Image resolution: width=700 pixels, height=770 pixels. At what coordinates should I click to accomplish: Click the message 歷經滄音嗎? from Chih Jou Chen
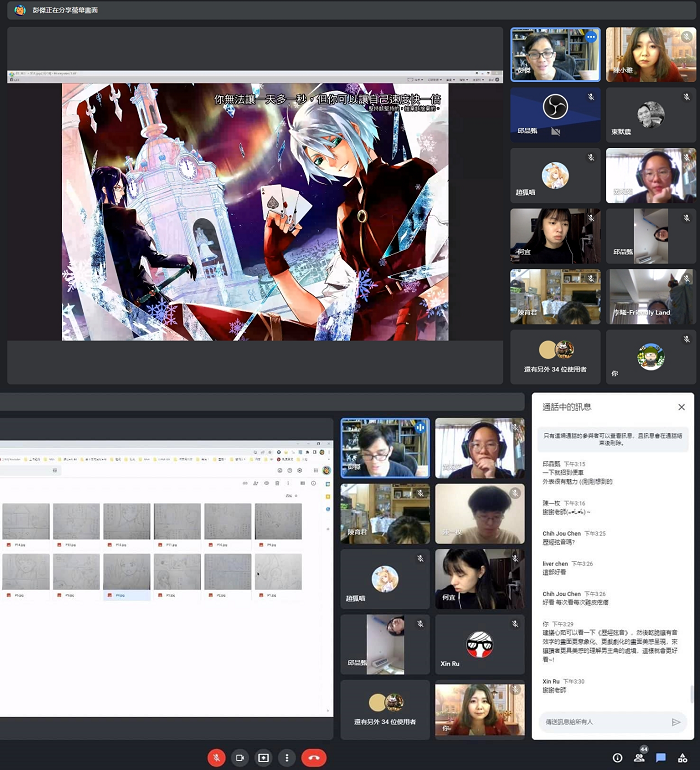pyautogui.click(x=559, y=542)
